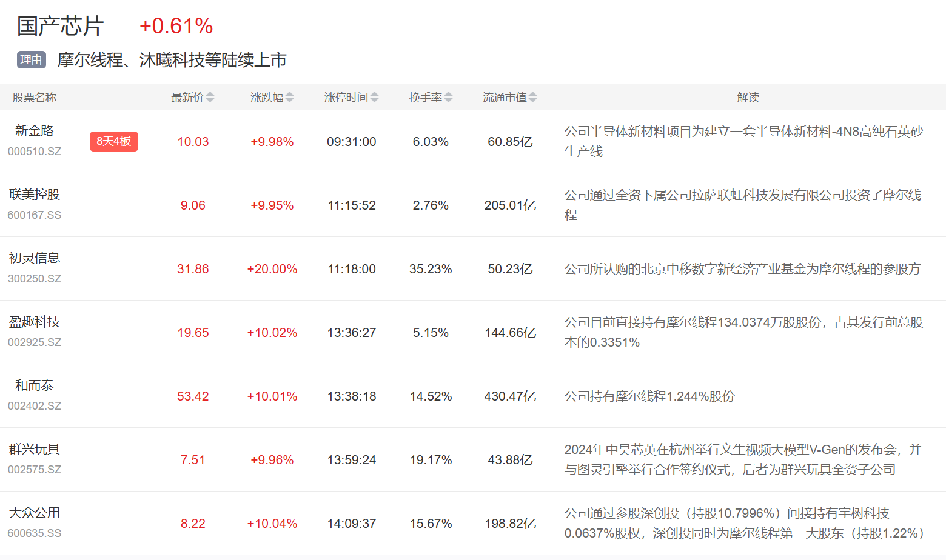This screenshot has width=946, height=560.
Task: Click stock code 300250.SZ
Action: (35, 279)
